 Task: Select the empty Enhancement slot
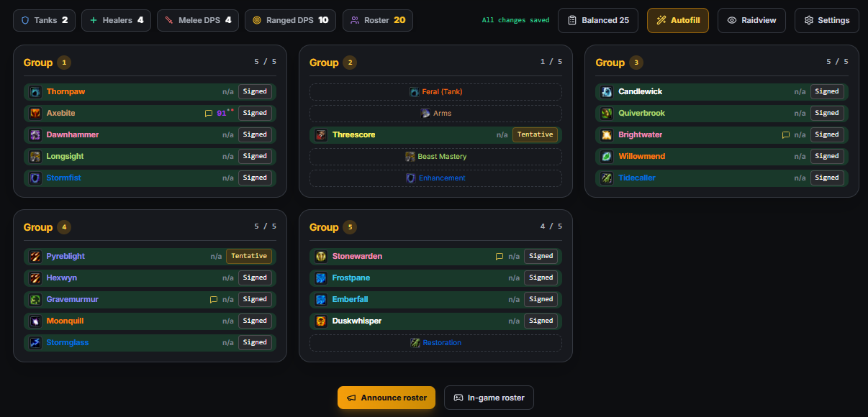coord(435,178)
